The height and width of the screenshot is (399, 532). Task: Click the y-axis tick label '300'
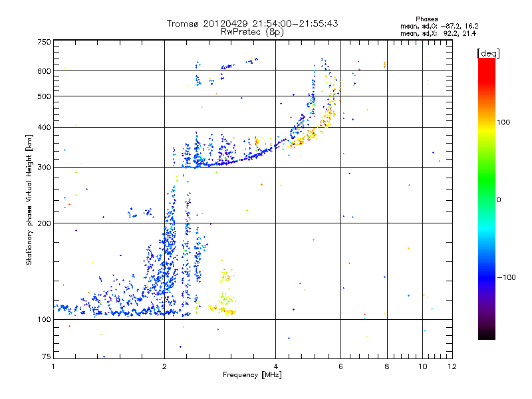(45, 168)
